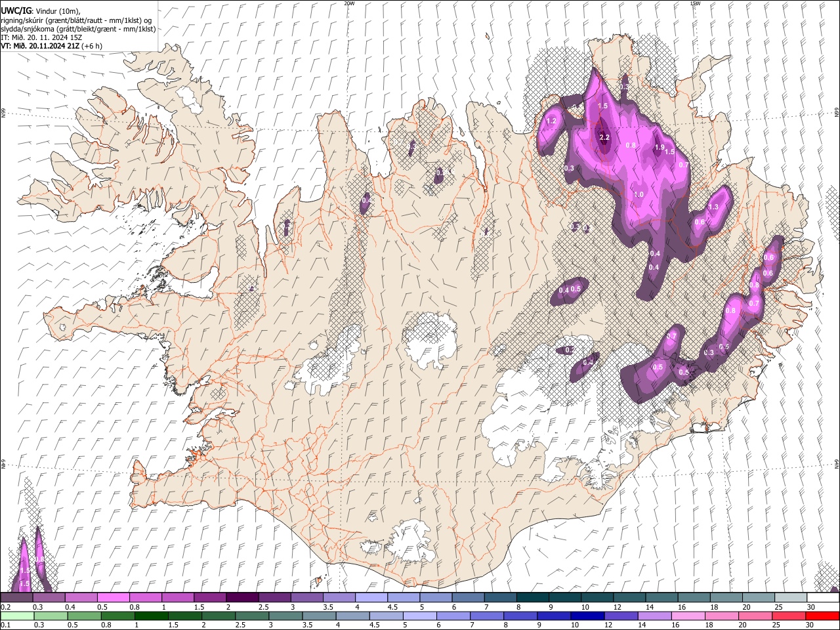
Task: Click the initial time line starting with IT:
Action: coord(41,37)
